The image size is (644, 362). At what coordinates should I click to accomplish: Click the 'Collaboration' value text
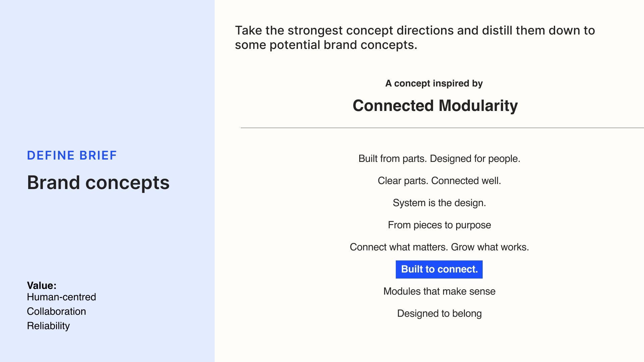[x=56, y=311]
